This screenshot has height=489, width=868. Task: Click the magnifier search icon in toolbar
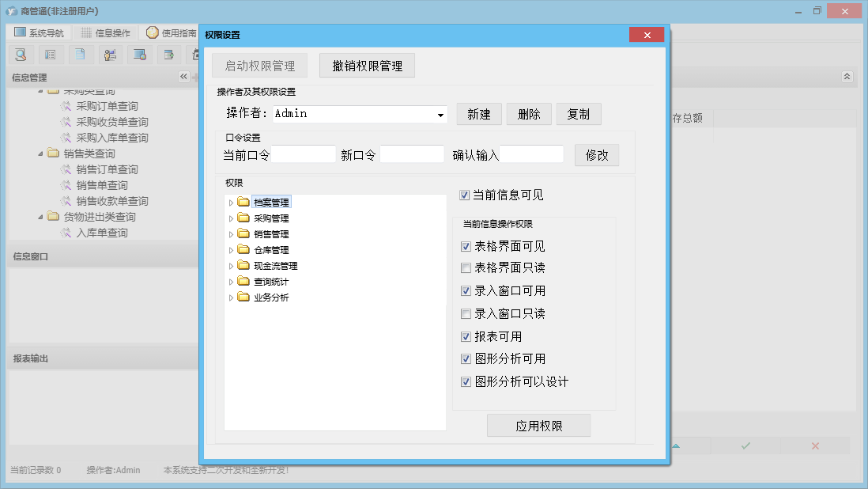[21, 55]
